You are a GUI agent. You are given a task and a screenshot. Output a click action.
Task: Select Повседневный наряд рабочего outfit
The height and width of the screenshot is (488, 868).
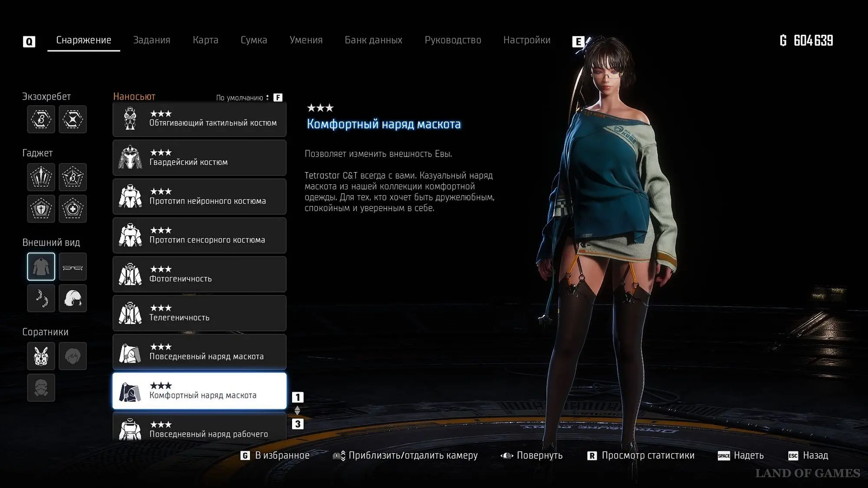(200, 426)
